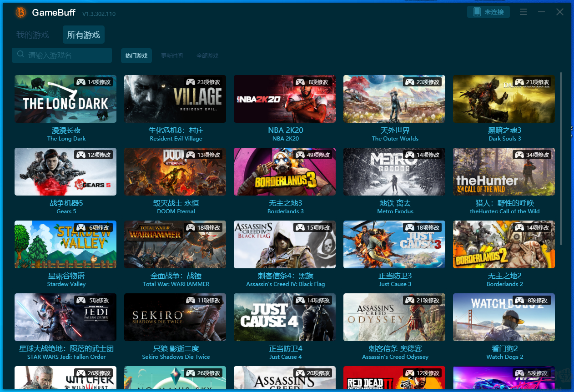Open DOOM Eternal cover image
The image size is (574, 392).
175,171
